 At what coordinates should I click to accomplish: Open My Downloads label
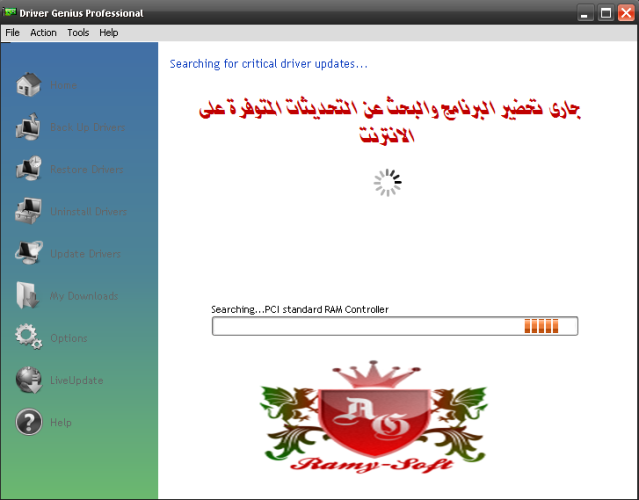point(84,296)
